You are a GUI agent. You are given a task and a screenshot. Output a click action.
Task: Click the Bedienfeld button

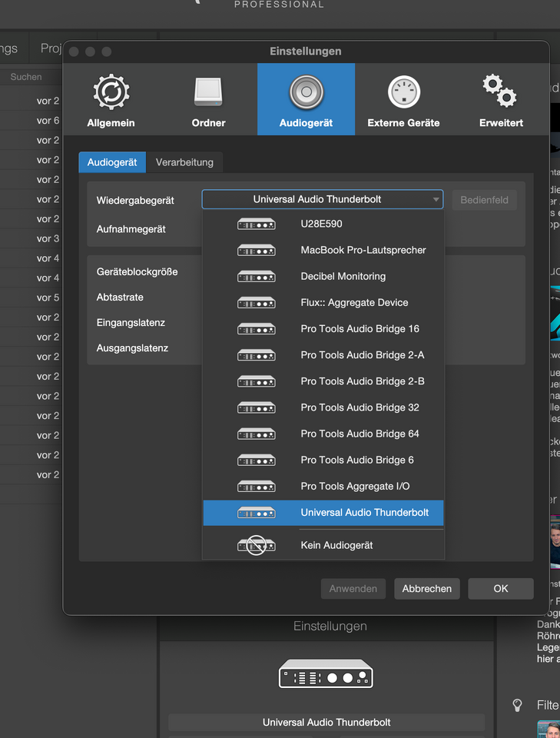click(484, 200)
